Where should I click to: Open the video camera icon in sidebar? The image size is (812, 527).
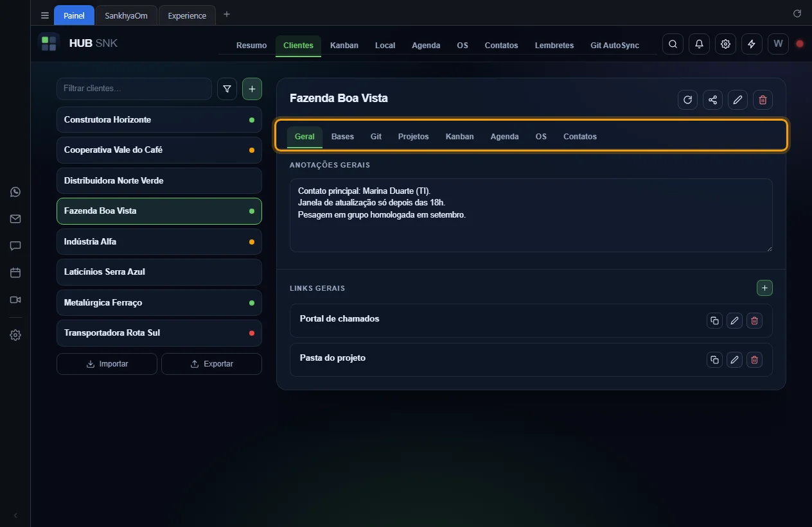click(x=15, y=300)
